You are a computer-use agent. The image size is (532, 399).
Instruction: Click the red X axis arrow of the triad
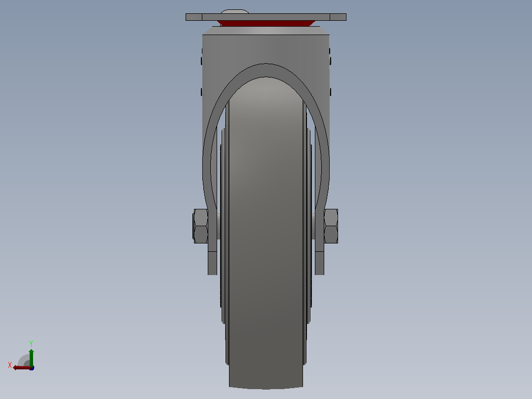pyautogui.click(x=22, y=368)
